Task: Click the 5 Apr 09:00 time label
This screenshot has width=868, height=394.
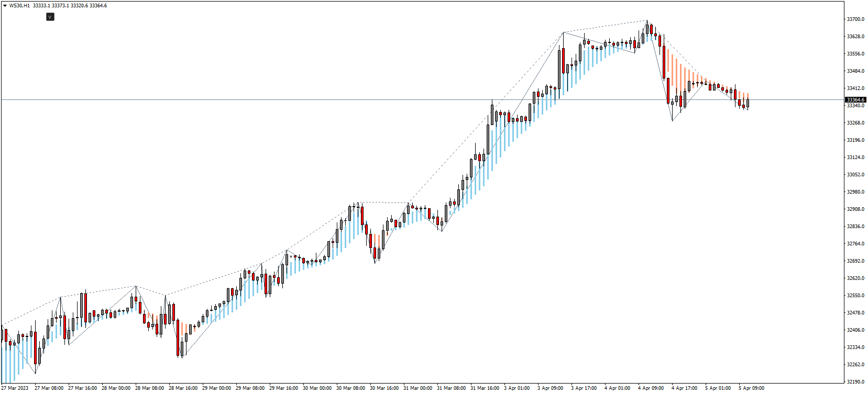Action: pyautogui.click(x=752, y=388)
